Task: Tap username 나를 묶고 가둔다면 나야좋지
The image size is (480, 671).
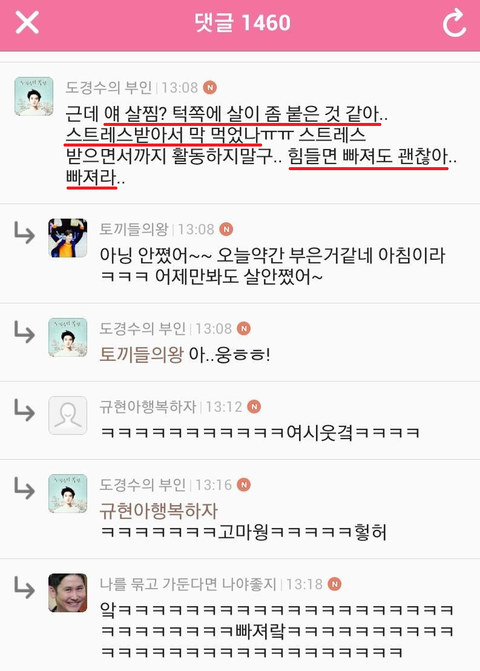Action: tap(188, 584)
